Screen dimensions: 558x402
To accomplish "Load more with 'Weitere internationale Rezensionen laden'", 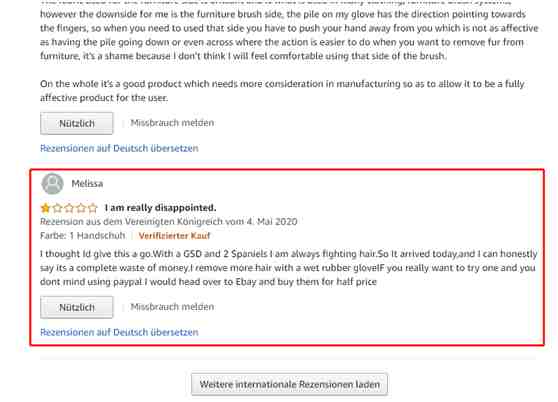I will click(289, 384).
